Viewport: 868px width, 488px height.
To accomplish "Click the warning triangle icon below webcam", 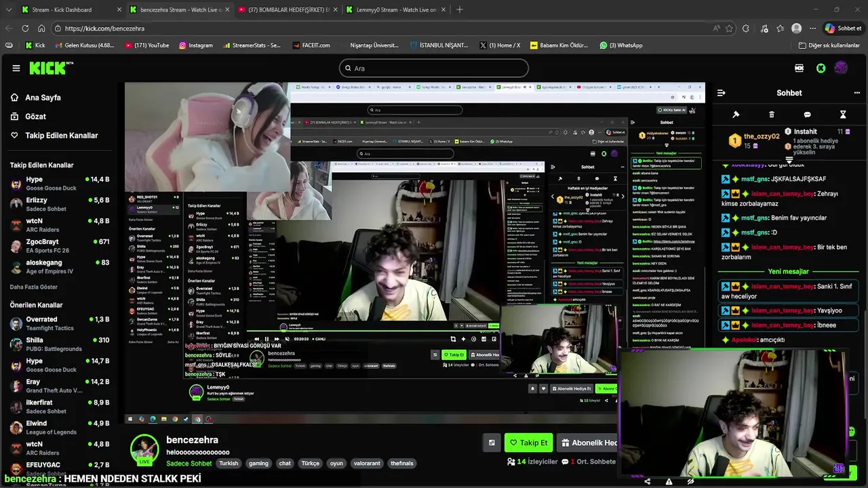I will 669,482.
